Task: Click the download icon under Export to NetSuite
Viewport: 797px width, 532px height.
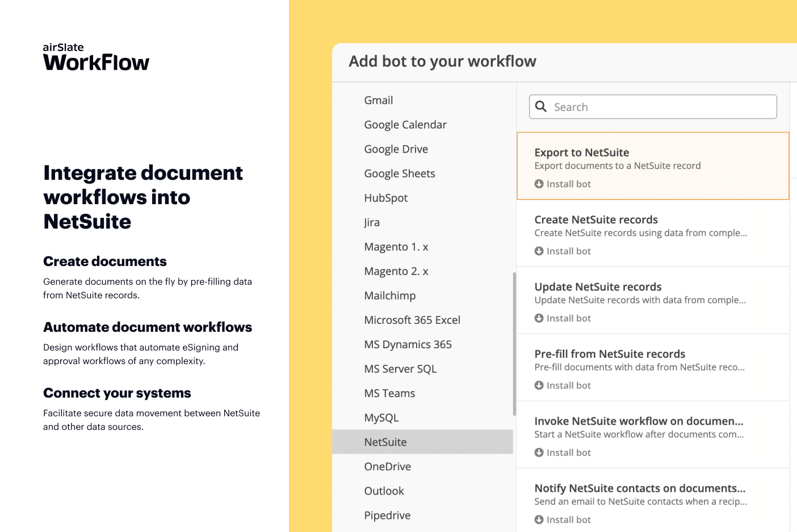Action: pyautogui.click(x=539, y=184)
